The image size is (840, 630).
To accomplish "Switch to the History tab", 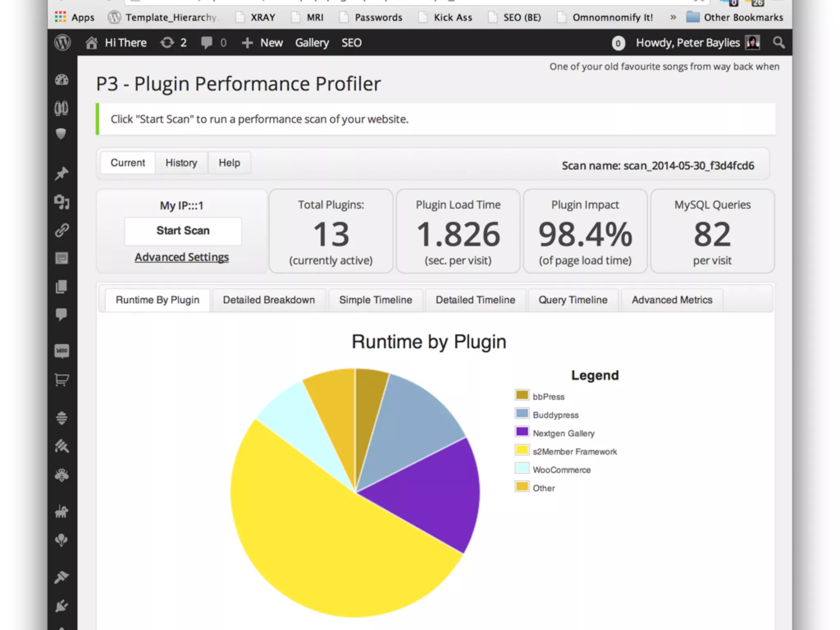I will [181, 163].
